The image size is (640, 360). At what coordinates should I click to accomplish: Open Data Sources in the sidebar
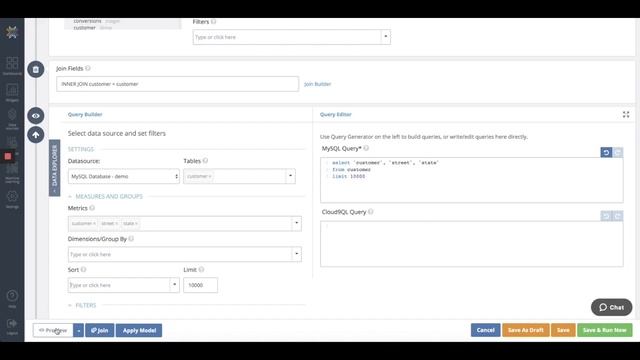click(x=12, y=119)
